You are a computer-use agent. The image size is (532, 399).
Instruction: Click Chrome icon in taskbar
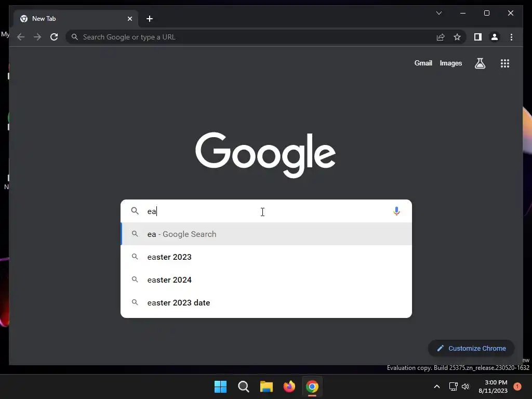pyautogui.click(x=312, y=387)
